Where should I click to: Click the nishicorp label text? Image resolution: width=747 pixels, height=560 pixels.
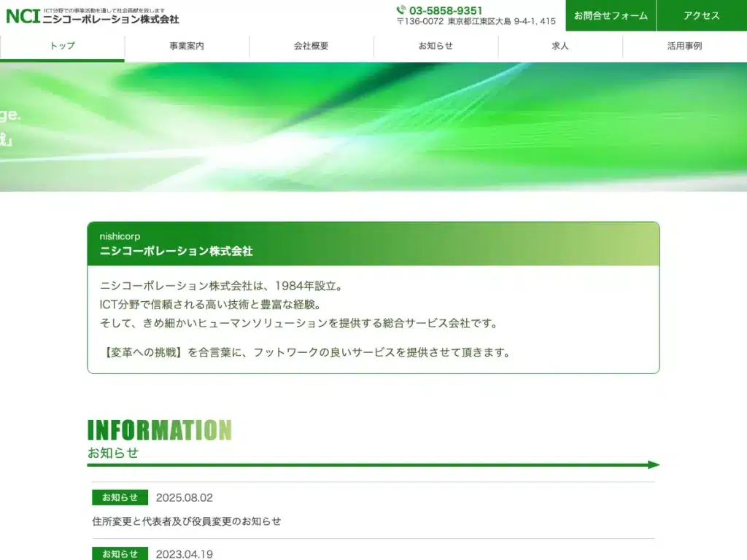coord(120,236)
